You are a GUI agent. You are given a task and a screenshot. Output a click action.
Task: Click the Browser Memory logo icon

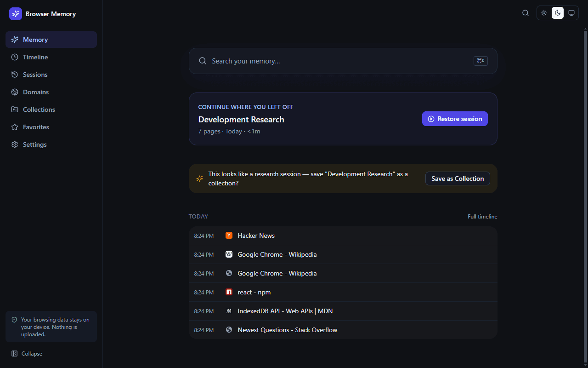click(16, 14)
